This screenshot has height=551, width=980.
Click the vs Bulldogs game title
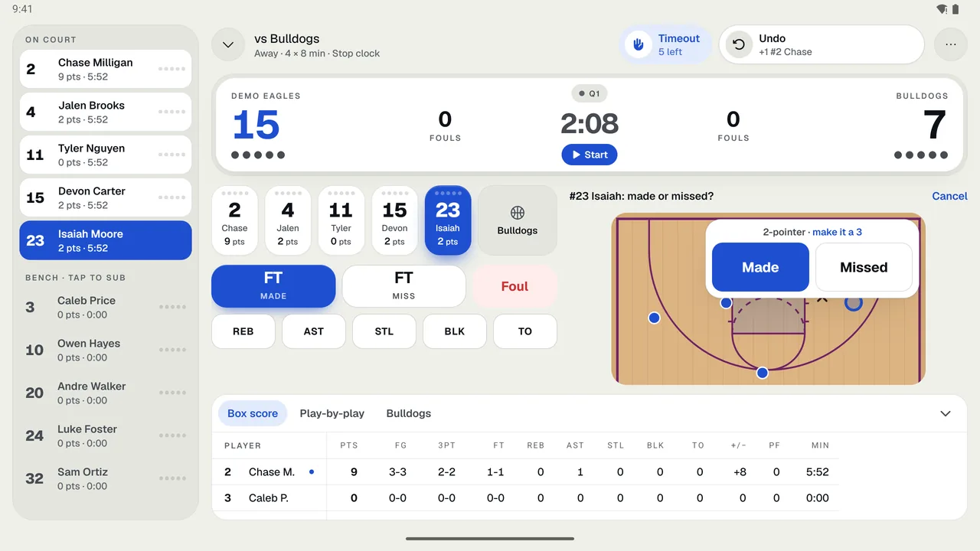click(x=287, y=38)
